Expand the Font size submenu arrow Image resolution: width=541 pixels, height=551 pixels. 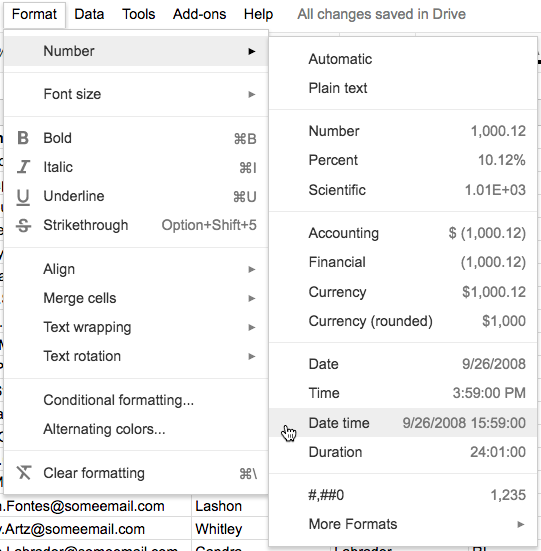click(x=252, y=94)
